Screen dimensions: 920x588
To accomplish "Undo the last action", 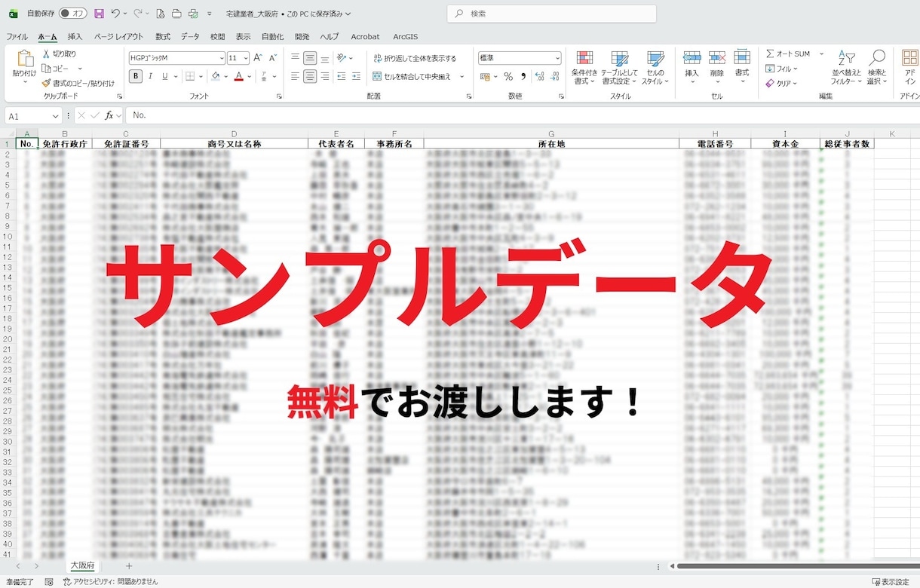I will pos(115,14).
